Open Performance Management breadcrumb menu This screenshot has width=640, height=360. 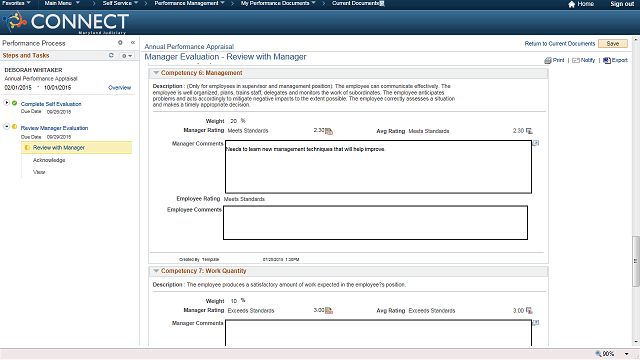pos(189,3)
